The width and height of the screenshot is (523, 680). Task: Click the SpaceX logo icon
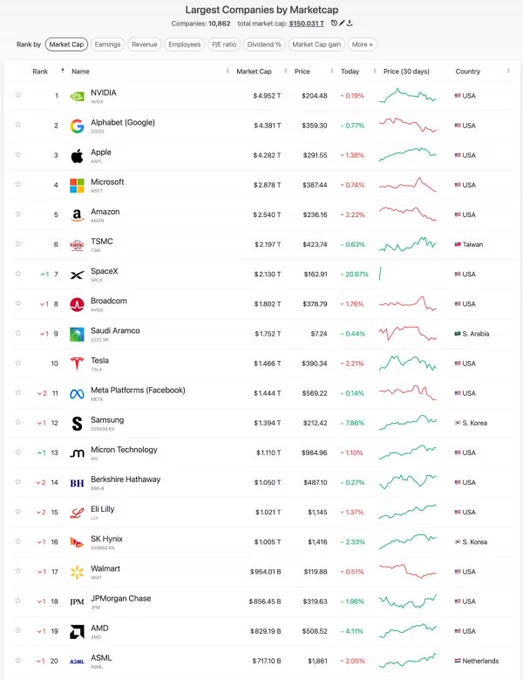77,275
